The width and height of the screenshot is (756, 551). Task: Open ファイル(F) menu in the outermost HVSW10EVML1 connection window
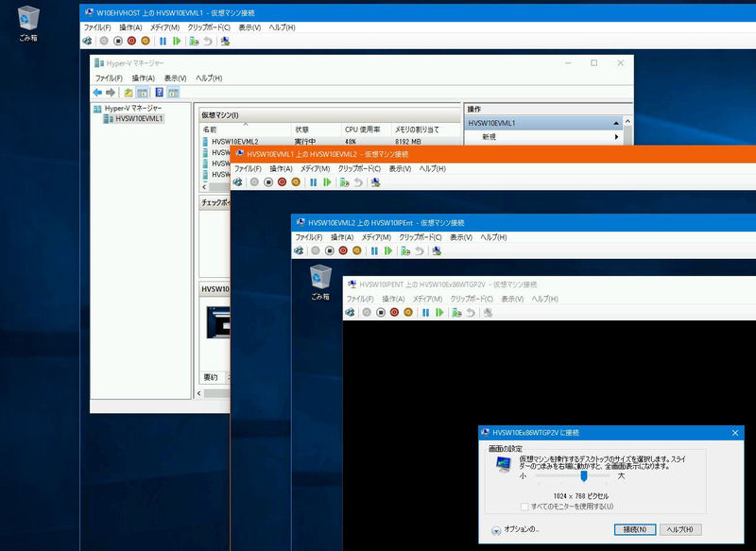click(97, 27)
